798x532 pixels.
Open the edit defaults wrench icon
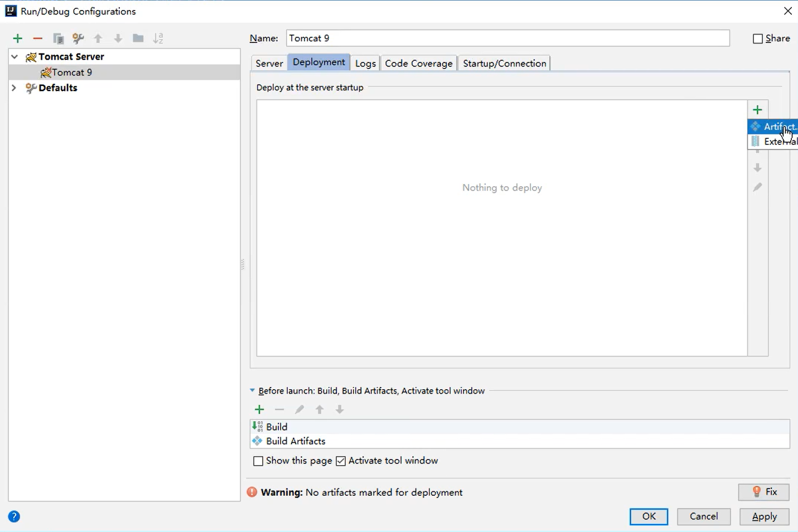[x=78, y=38]
